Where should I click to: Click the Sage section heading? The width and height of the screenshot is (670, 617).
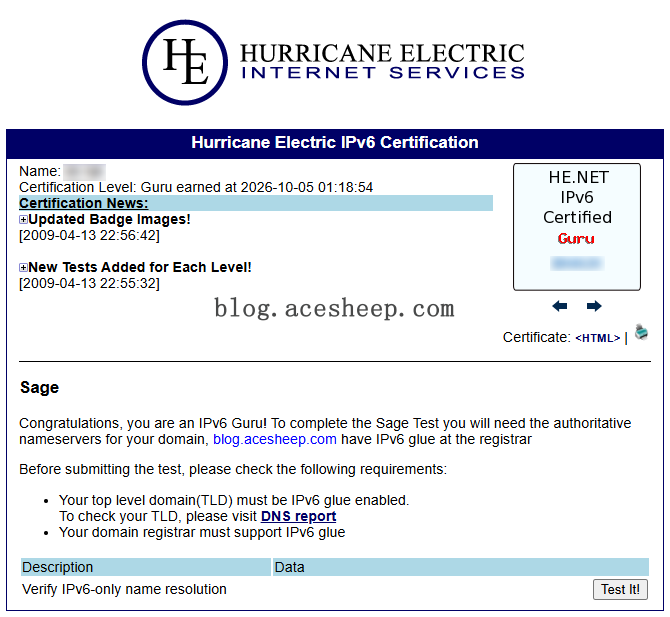coord(39,388)
